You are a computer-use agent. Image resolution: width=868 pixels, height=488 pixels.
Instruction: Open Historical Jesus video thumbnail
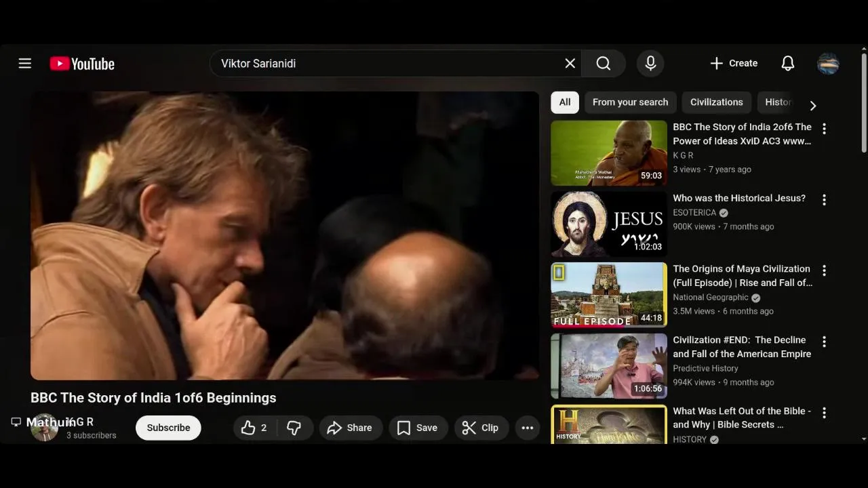(x=609, y=224)
